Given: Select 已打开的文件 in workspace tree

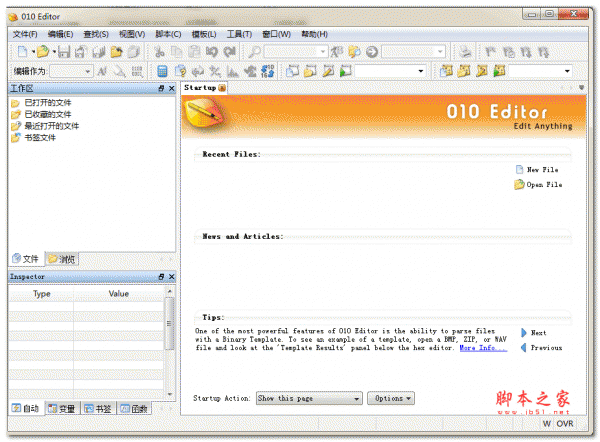Looking at the screenshot, I should point(47,103).
